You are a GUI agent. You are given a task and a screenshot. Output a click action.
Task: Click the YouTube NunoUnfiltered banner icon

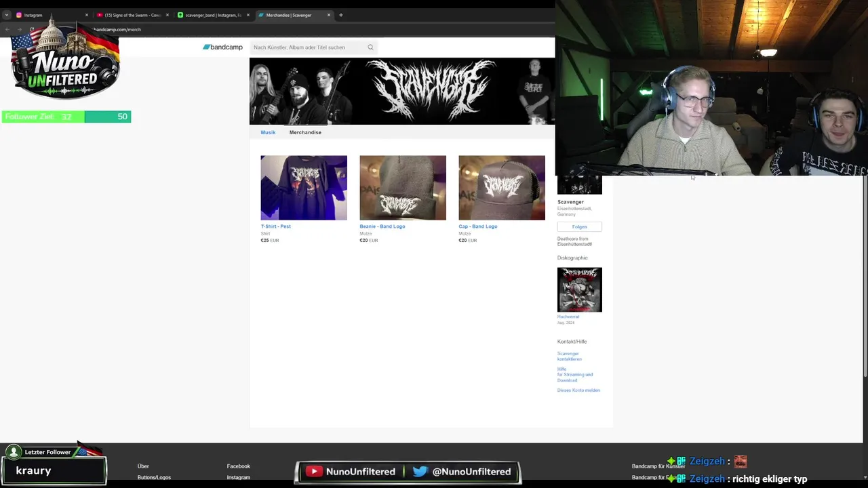314,472
